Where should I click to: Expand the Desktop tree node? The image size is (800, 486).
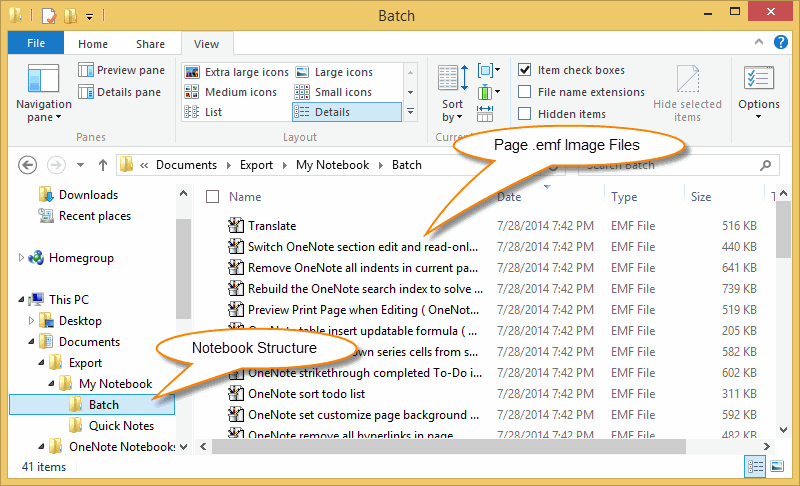point(32,321)
